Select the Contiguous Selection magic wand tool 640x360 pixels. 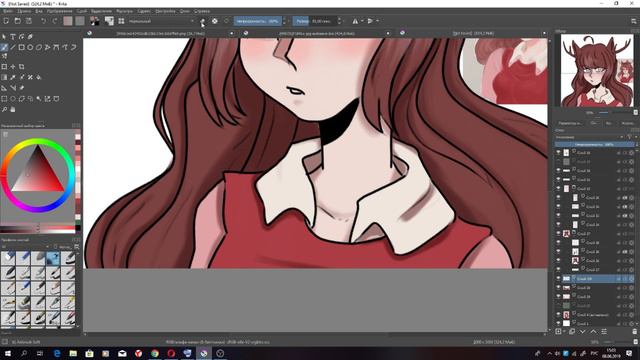point(39,99)
